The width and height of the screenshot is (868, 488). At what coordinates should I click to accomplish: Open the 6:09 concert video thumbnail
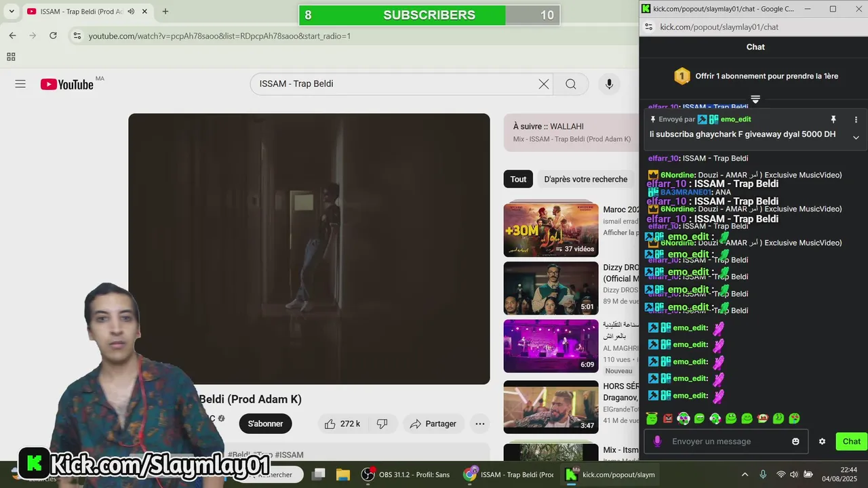(x=551, y=346)
